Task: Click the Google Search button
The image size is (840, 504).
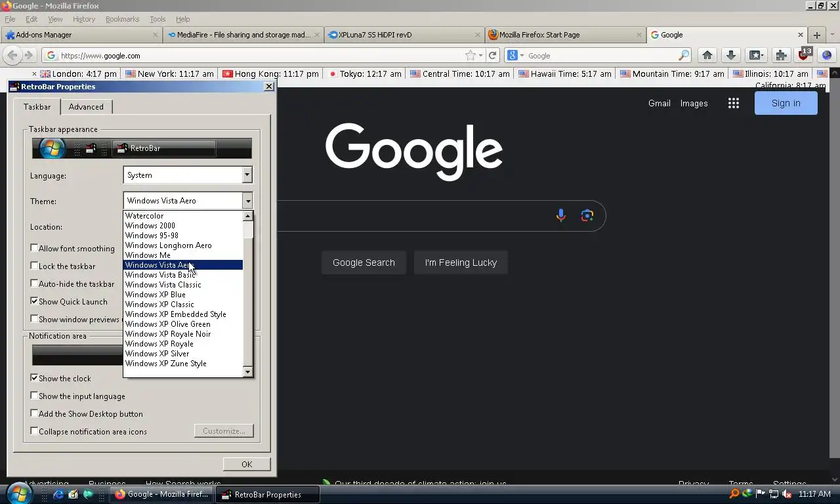Action: (x=364, y=262)
